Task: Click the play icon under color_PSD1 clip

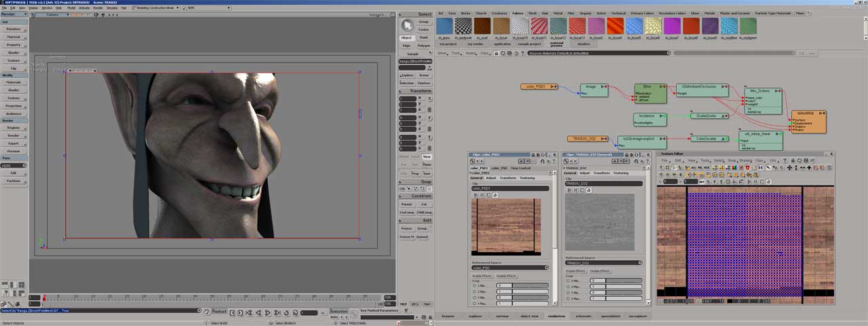Action: click(x=476, y=195)
